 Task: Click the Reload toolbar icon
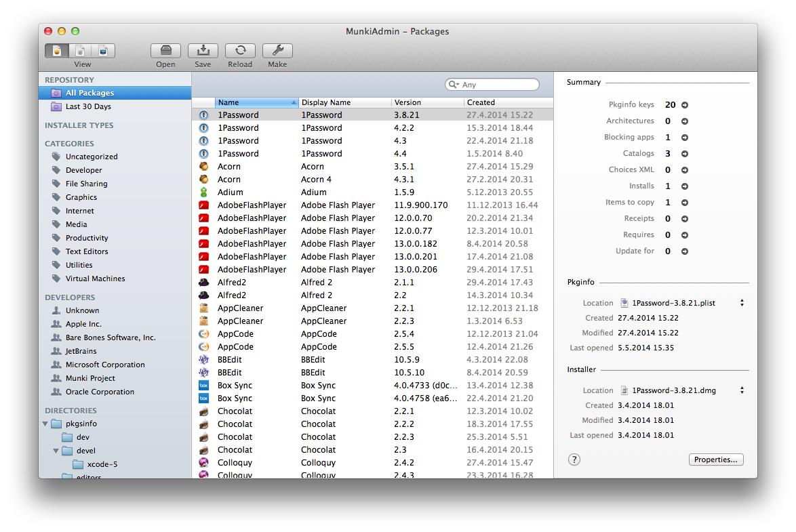click(x=240, y=51)
